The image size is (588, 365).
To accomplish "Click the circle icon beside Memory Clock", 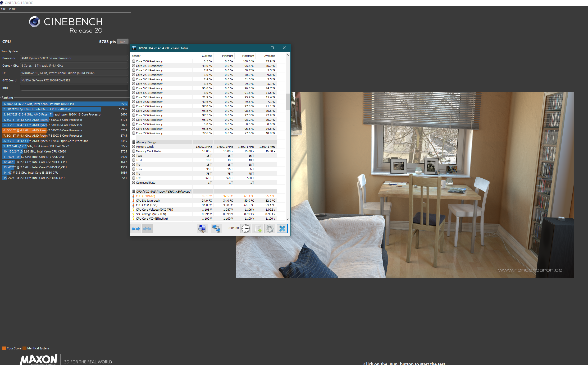I will pyautogui.click(x=134, y=147).
